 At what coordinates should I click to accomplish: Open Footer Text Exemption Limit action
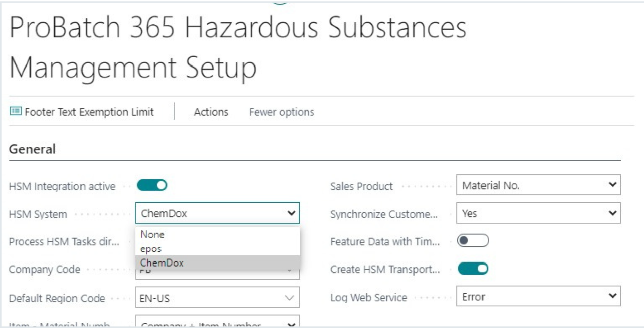tap(89, 112)
